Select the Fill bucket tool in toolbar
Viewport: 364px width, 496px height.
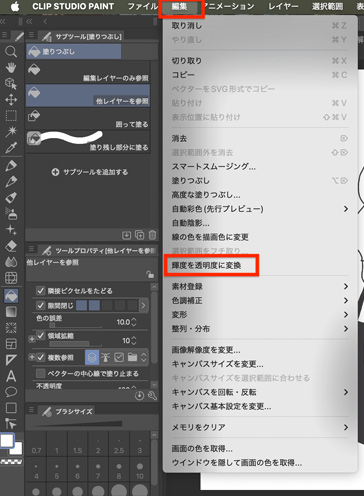[11, 296]
